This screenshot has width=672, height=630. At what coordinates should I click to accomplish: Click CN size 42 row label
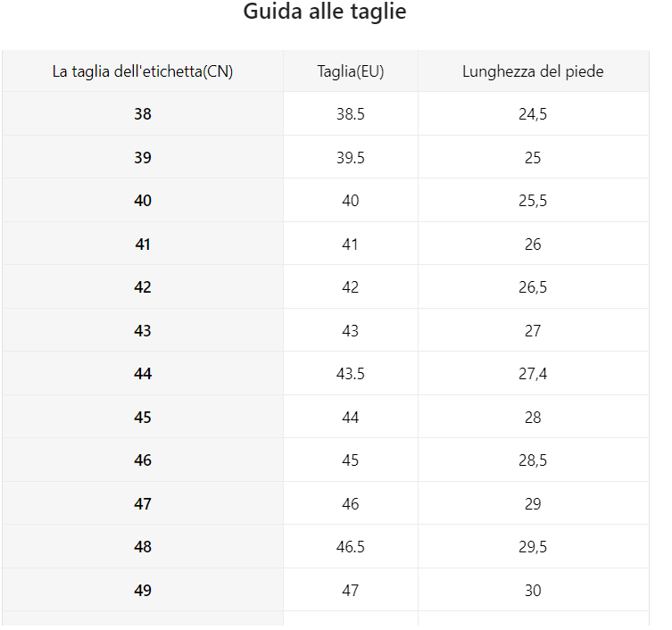pos(143,287)
